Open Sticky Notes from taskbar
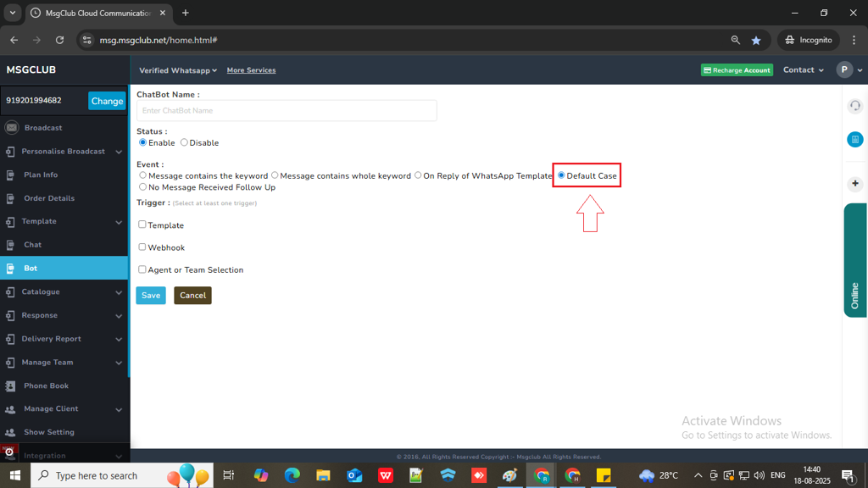The image size is (868, 488). coord(604,475)
